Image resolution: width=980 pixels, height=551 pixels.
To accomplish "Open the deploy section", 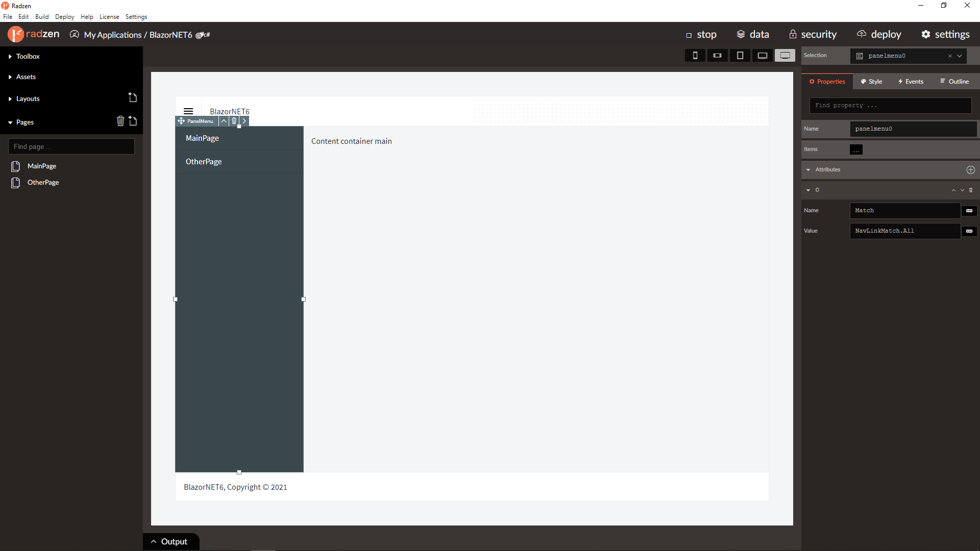I will (x=879, y=34).
